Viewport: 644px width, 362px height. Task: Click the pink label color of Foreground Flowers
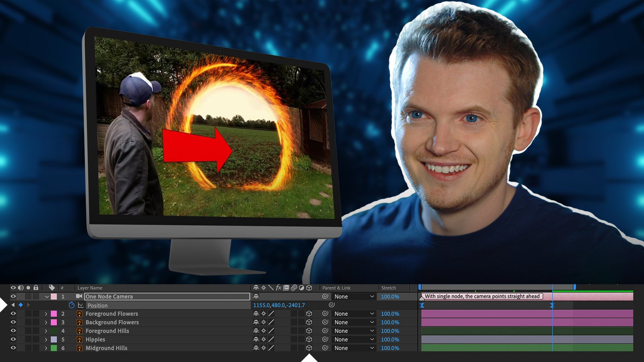tap(54, 314)
